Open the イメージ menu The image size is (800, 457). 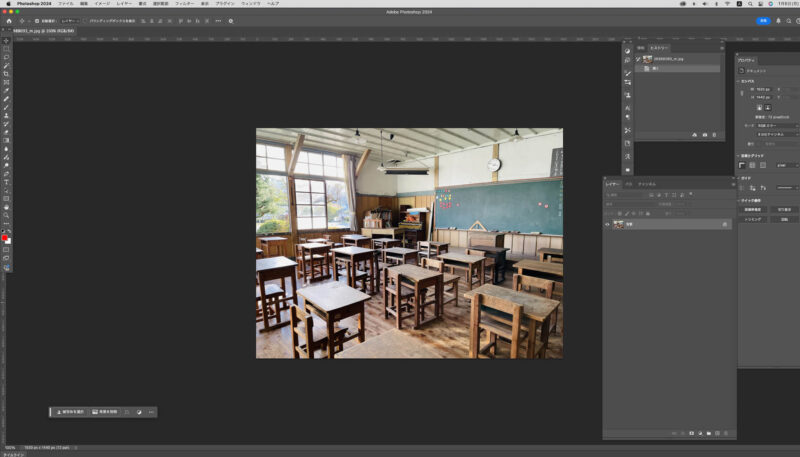point(102,4)
